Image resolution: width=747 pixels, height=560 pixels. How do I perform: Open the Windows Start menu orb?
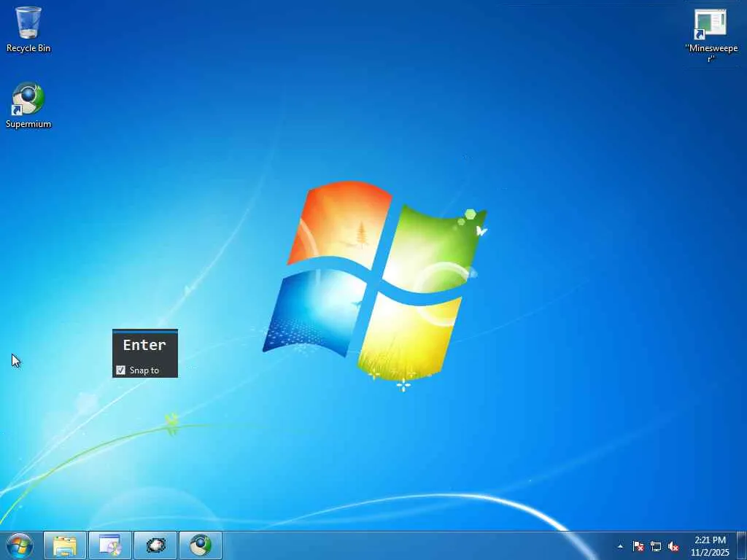[20, 545]
